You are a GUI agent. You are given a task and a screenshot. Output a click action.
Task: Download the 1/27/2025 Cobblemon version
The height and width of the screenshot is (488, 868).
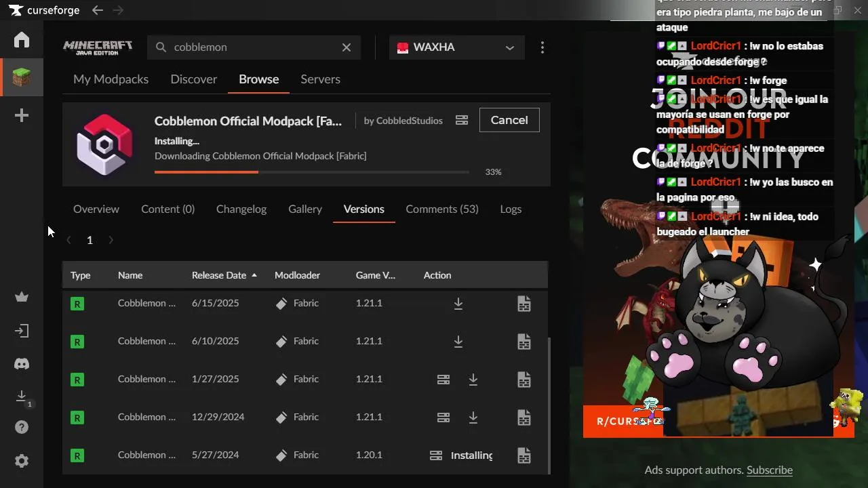tap(473, 380)
